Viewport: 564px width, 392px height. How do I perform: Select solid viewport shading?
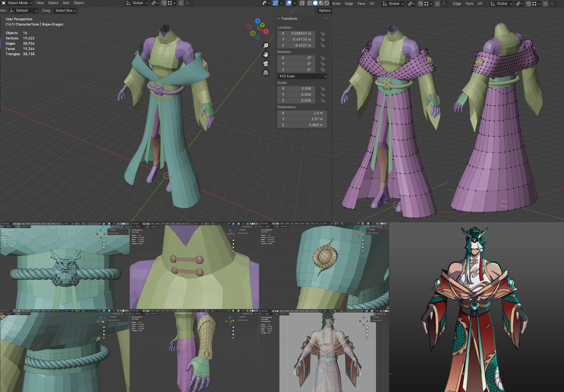click(x=315, y=3)
